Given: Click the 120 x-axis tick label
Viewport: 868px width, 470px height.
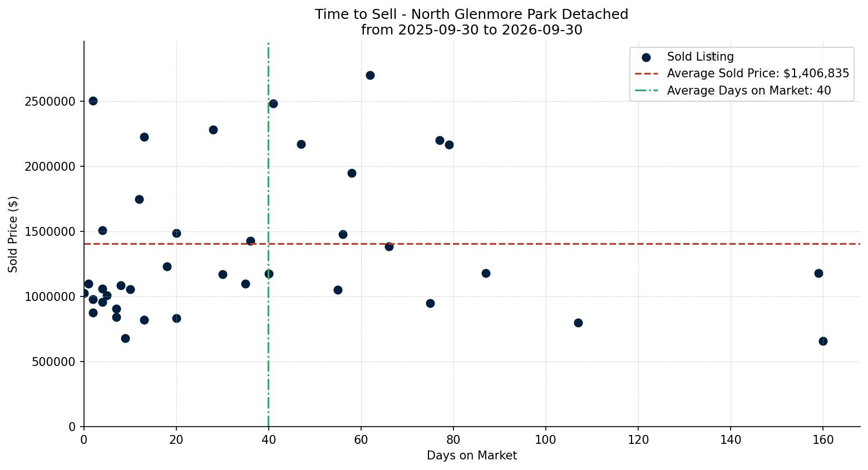Looking at the screenshot, I should [638, 440].
